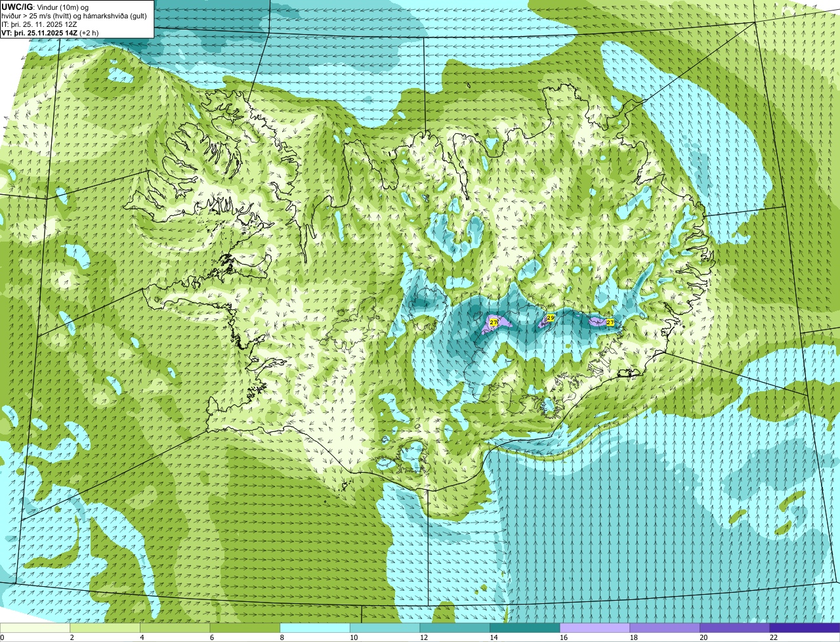Select the 8–10 m/s pale cyan legend swatch
This screenshot has width=840, height=642.
pyautogui.click(x=315, y=628)
